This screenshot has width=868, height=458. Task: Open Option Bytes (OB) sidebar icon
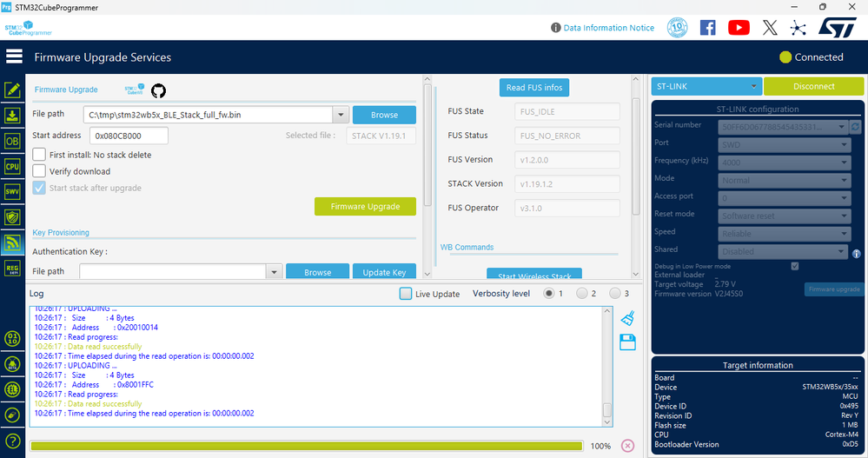pyautogui.click(x=12, y=141)
